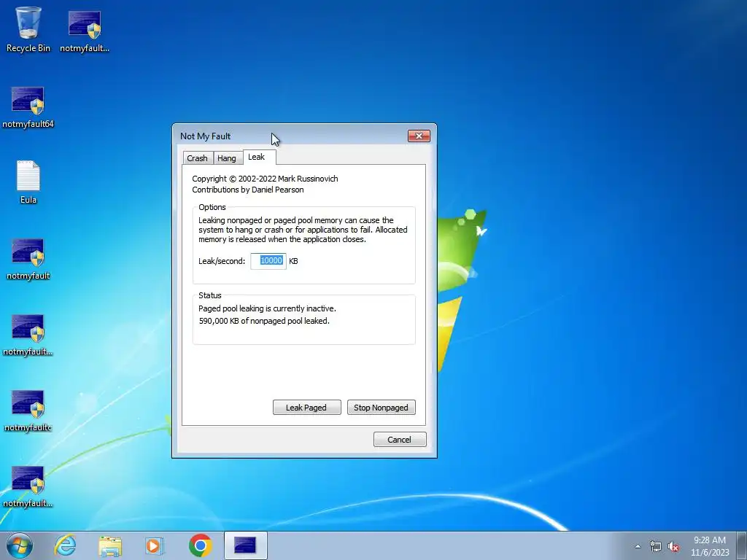Click the Not My Fault title bar
This screenshot has width=747, height=560.
click(290, 136)
